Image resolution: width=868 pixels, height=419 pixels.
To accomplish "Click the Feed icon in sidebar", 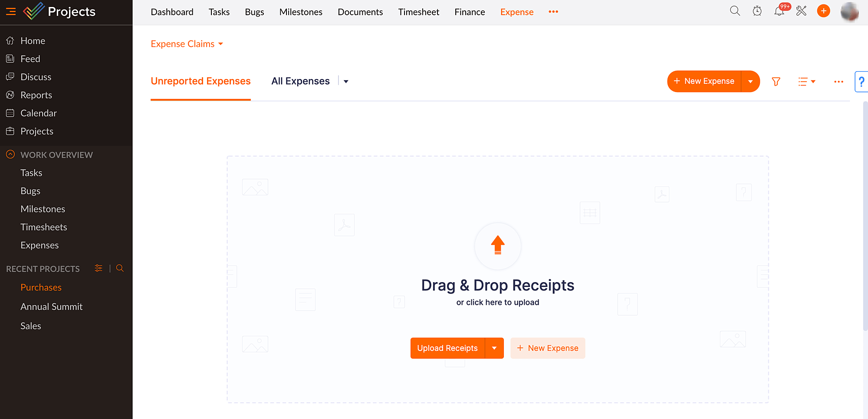I will click(x=10, y=59).
